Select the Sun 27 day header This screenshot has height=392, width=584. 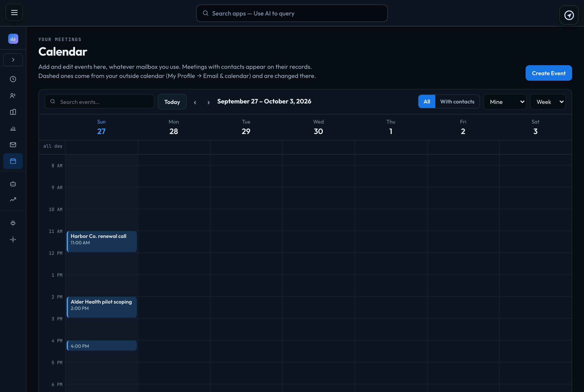(101, 127)
